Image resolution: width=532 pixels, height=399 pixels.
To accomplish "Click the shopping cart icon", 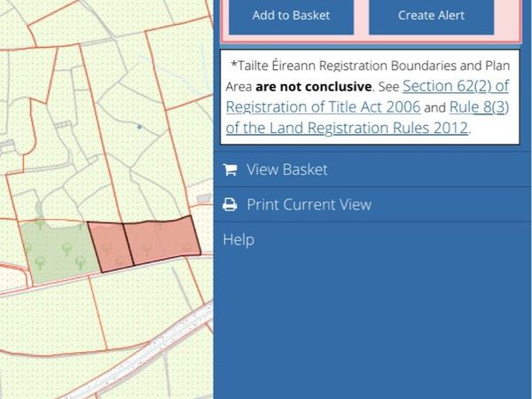I will tap(230, 169).
